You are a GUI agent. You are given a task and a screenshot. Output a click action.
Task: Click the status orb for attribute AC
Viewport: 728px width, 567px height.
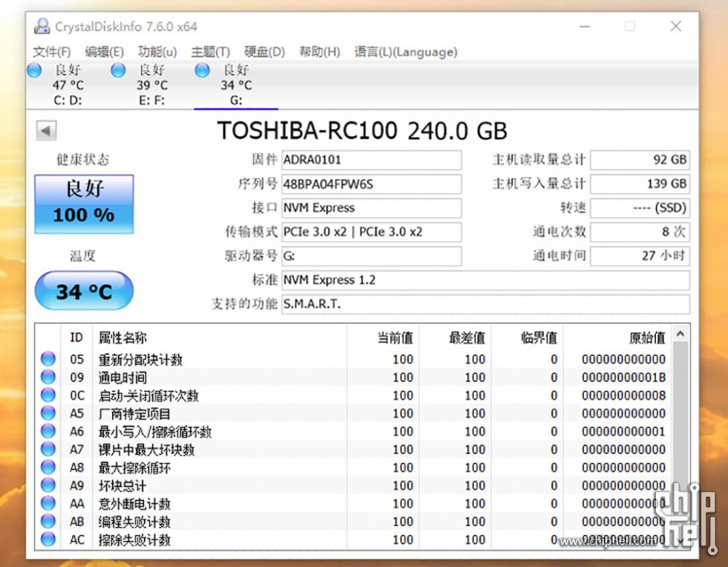pos(48,540)
